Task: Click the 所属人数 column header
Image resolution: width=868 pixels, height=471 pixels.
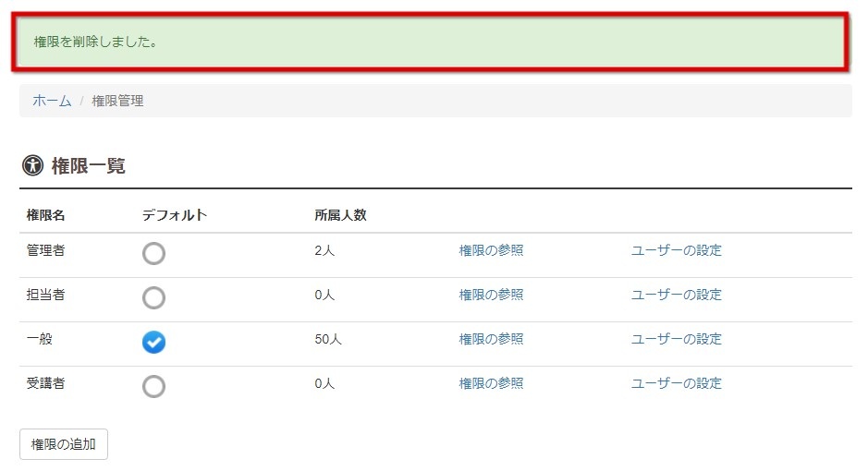Action: click(x=340, y=215)
